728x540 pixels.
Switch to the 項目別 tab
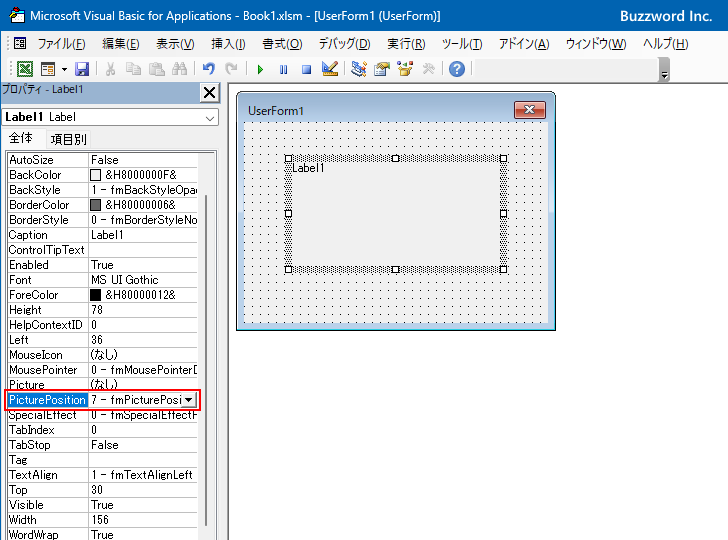[x=68, y=139]
